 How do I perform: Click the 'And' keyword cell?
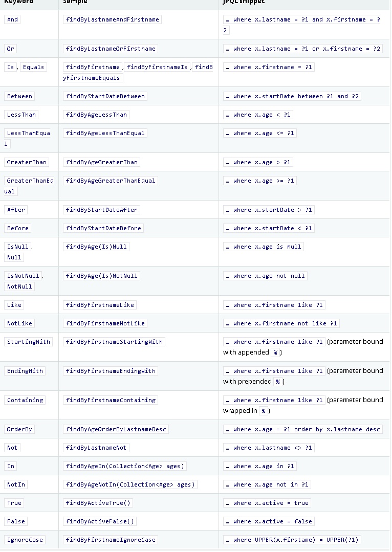[x=12, y=19]
